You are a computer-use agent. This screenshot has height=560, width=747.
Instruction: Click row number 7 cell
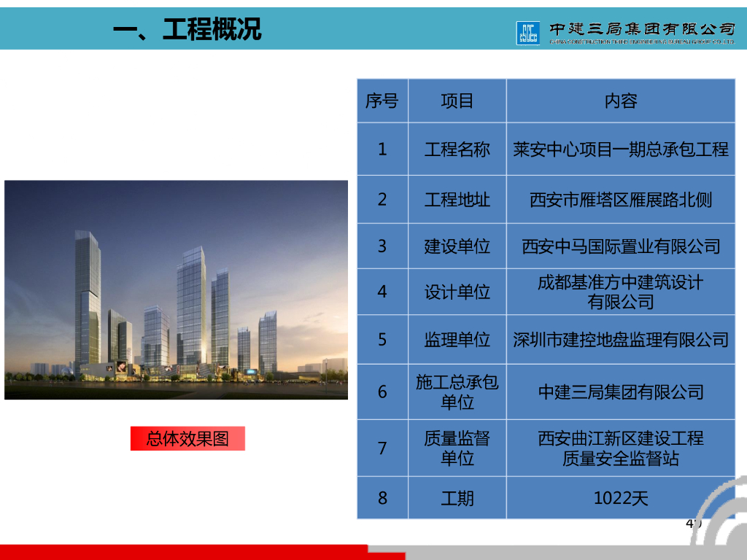click(382, 448)
